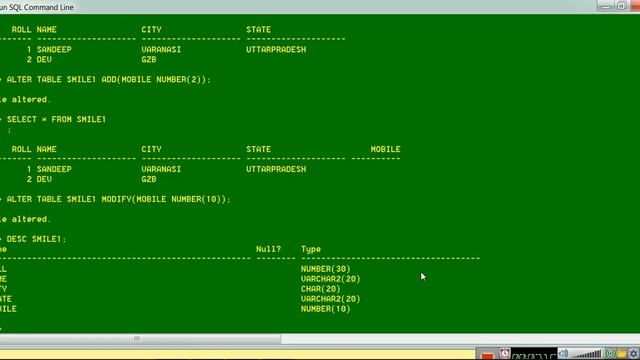Click the Null? column header

(269, 249)
